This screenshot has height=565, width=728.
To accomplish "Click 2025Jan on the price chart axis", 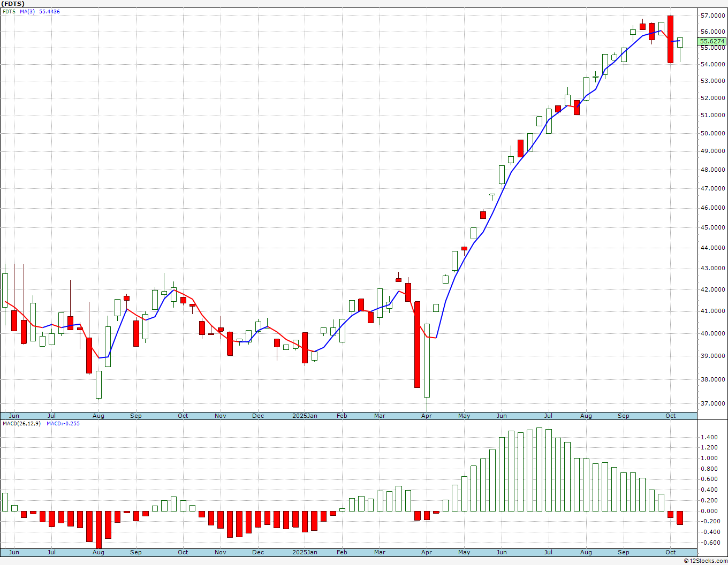I will (x=305, y=416).
